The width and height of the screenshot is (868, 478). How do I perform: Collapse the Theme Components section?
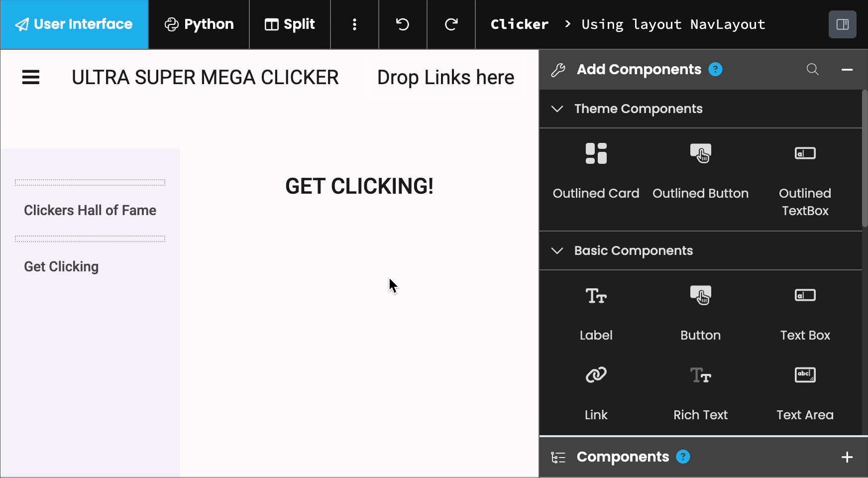pos(557,109)
